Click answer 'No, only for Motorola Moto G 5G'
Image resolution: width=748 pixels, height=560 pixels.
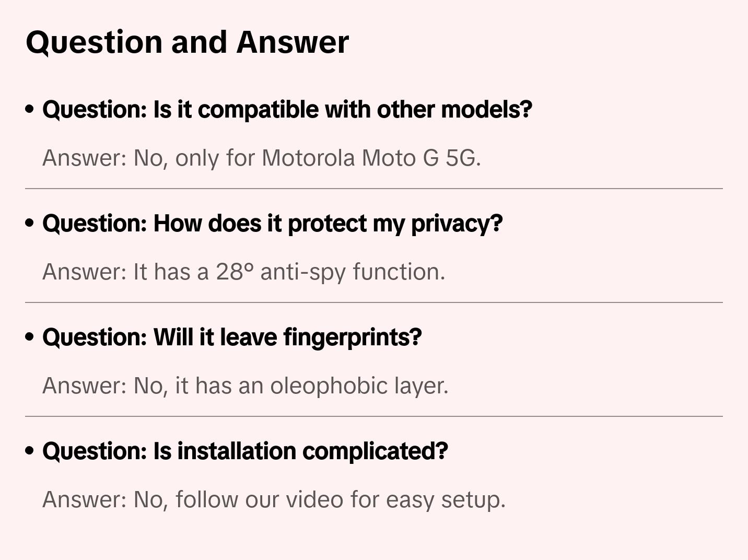[x=261, y=158]
